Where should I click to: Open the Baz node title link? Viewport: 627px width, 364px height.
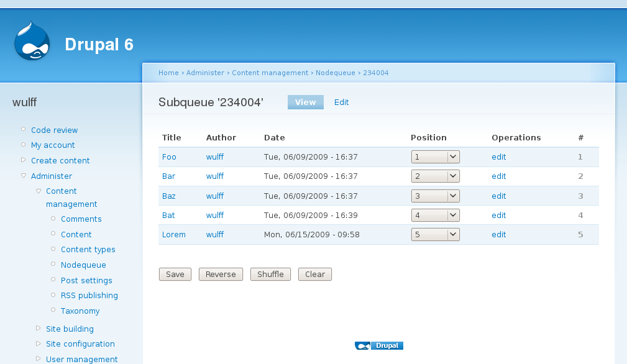tap(169, 196)
